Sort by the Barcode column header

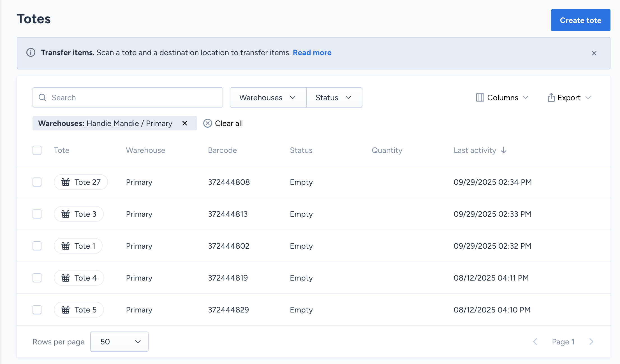[222, 150]
